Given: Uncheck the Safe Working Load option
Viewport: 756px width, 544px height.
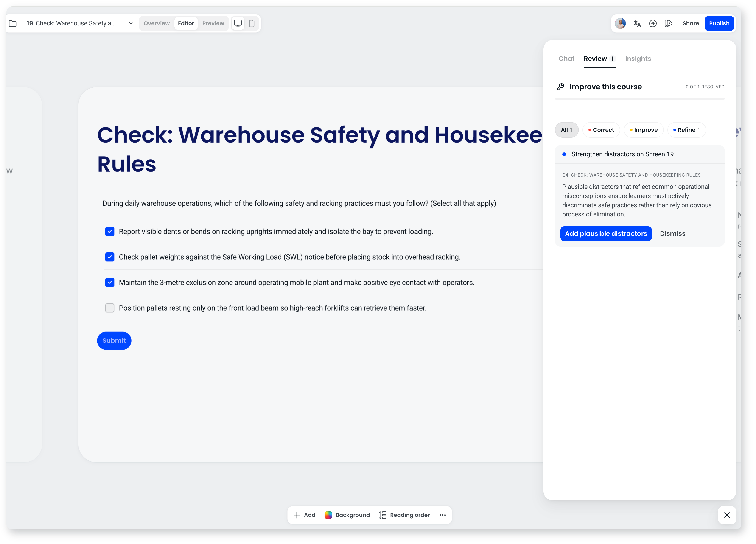Looking at the screenshot, I should pyautogui.click(x=110, y=257).
